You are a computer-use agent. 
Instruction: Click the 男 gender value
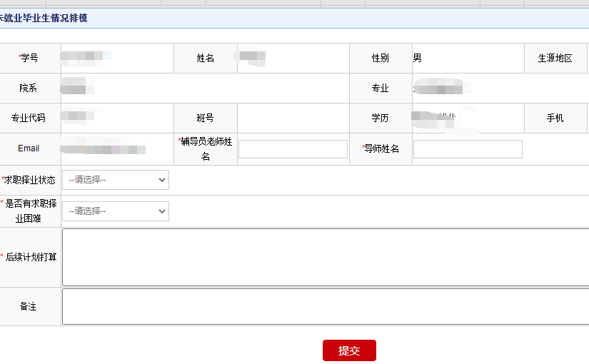coord(417,58)
